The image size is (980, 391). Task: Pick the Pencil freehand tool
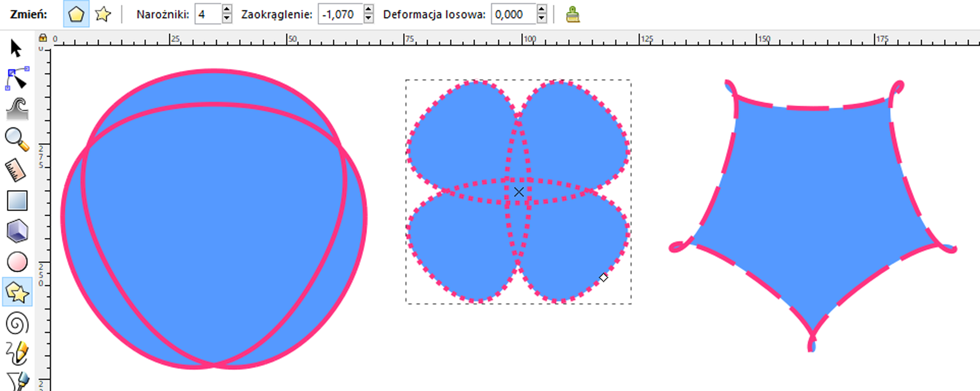click(17, 353)
